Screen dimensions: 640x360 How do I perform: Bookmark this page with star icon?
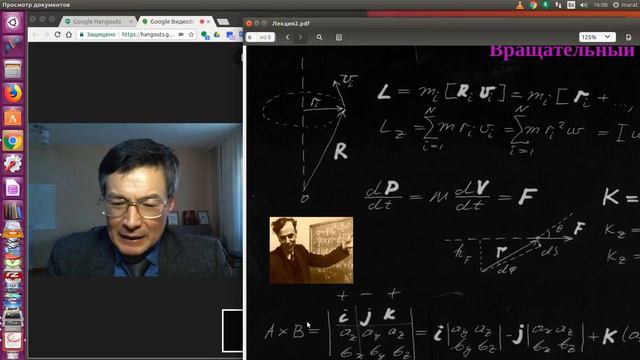[191, 35]
